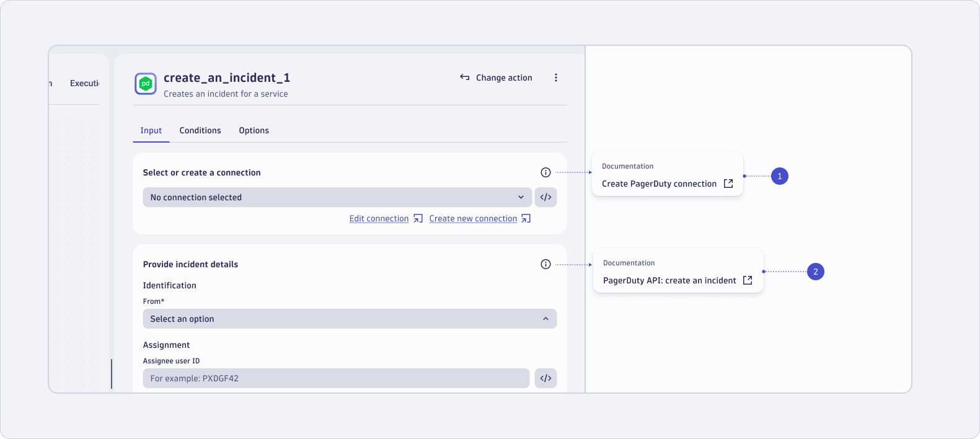Click the Assignment section label
980x439 pixels.
tap(166, 345)
